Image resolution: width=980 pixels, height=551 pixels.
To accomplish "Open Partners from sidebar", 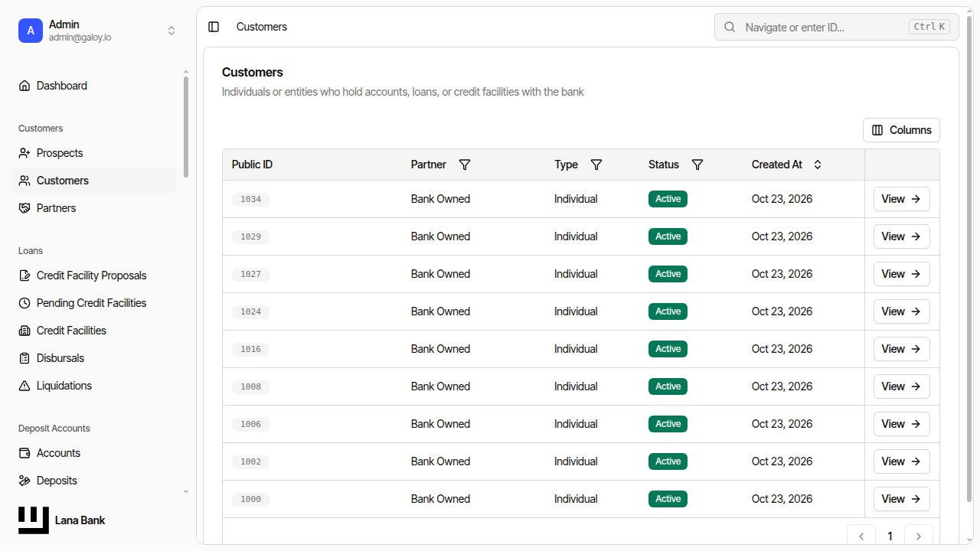I will point(94,208).
